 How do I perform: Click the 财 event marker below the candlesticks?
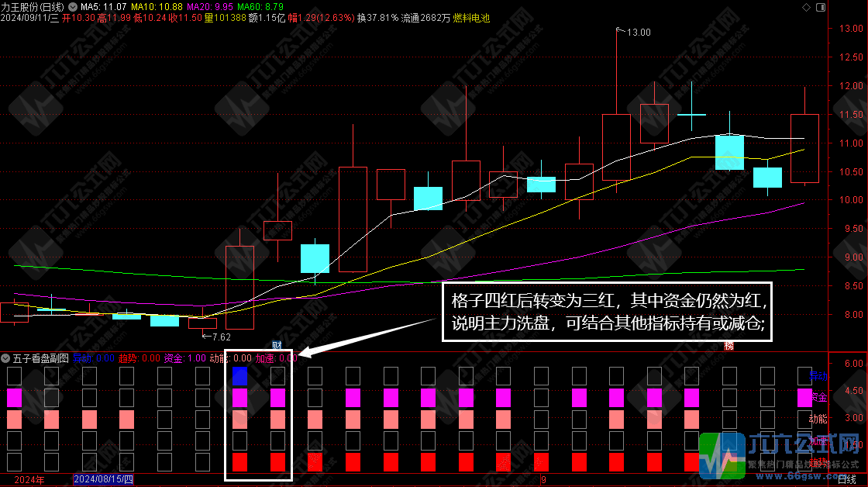275,344
